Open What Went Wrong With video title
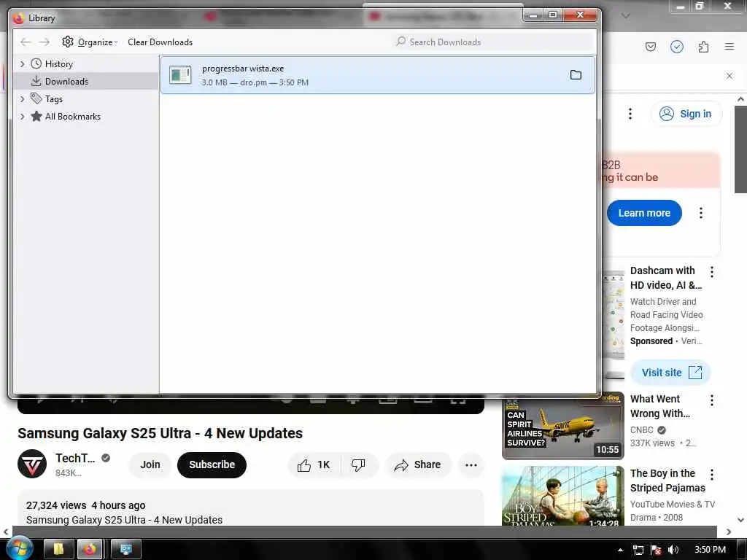The width and height of the screenshot is (747, 560). point(659,406)
